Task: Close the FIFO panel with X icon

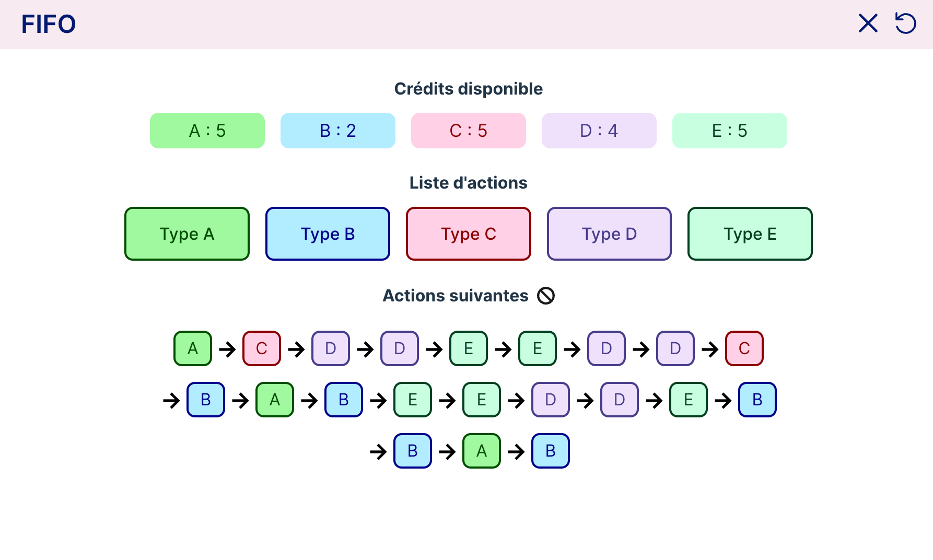Action: 868,24
